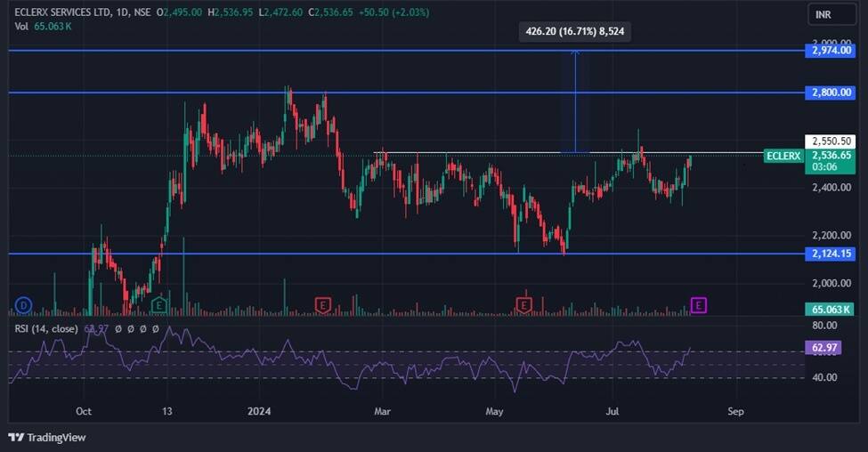Click the 1D interval label in legend
This screenshot has height=452, width=868.
[122, 12]
